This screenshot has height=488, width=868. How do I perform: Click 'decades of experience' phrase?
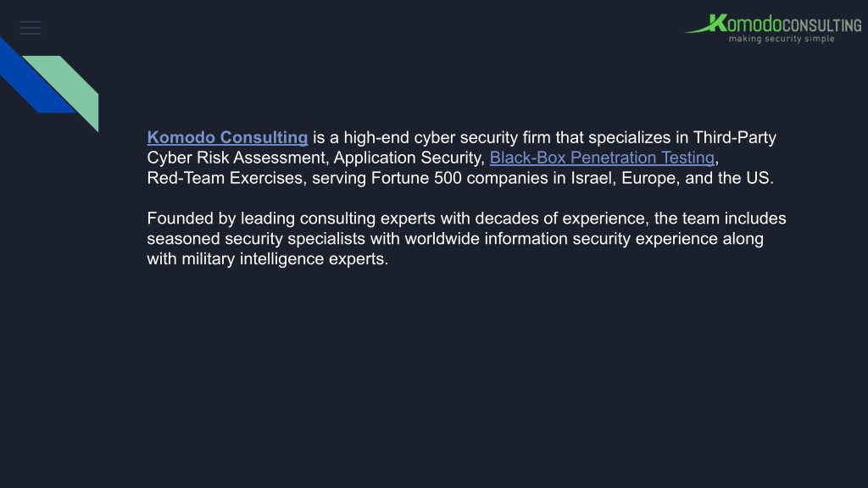559,218
